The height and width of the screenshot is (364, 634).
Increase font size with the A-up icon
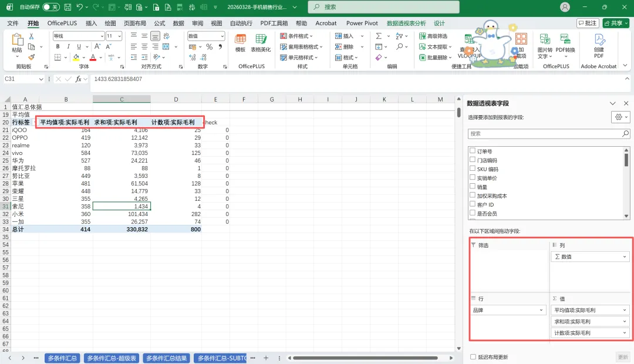pyautogui.click(x=97, y=46)
